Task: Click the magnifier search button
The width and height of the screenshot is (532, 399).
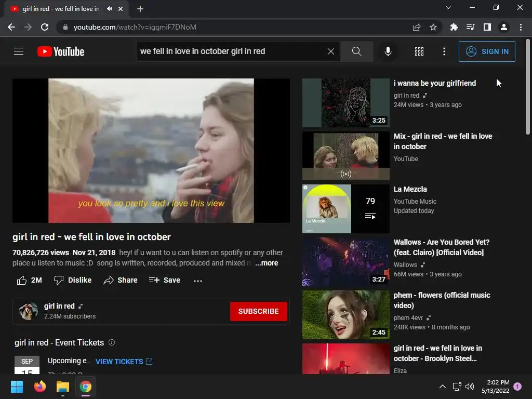Action: [356, 51]
